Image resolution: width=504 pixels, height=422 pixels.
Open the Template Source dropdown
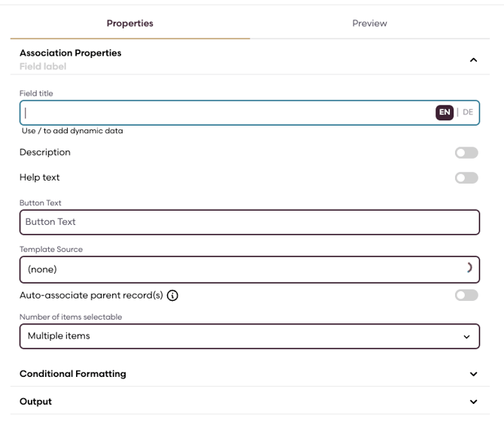click(x=248, y=269)
